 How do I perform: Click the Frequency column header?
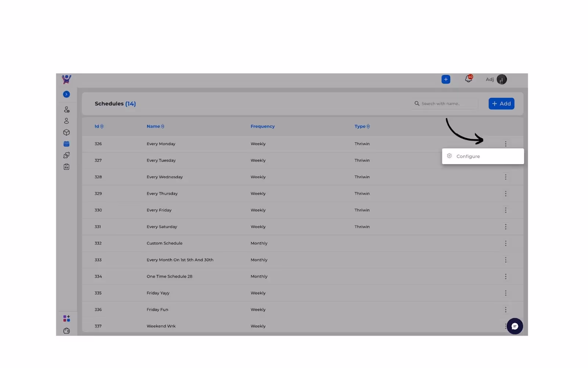tap(262, 126)
